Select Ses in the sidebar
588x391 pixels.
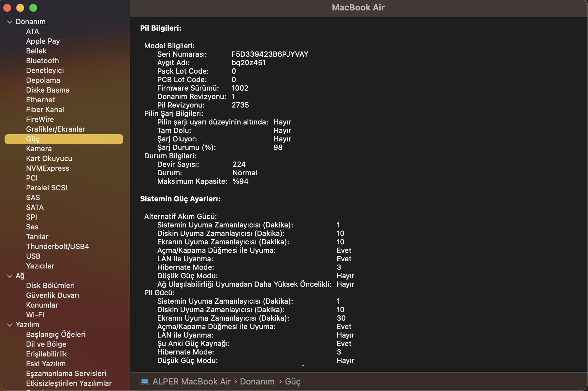click(x=32, y=227)
